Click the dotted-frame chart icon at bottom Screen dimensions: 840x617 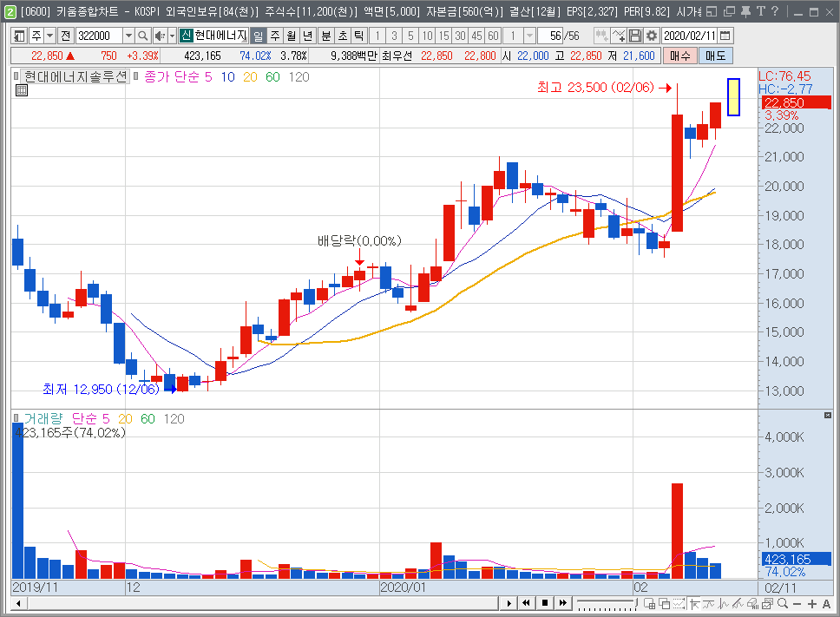click(679, 604)
